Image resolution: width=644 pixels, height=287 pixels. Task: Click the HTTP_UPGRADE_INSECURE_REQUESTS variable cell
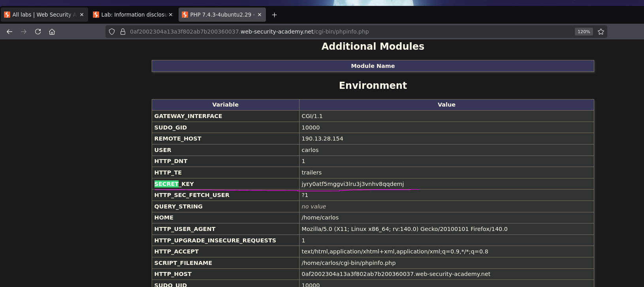225,240
